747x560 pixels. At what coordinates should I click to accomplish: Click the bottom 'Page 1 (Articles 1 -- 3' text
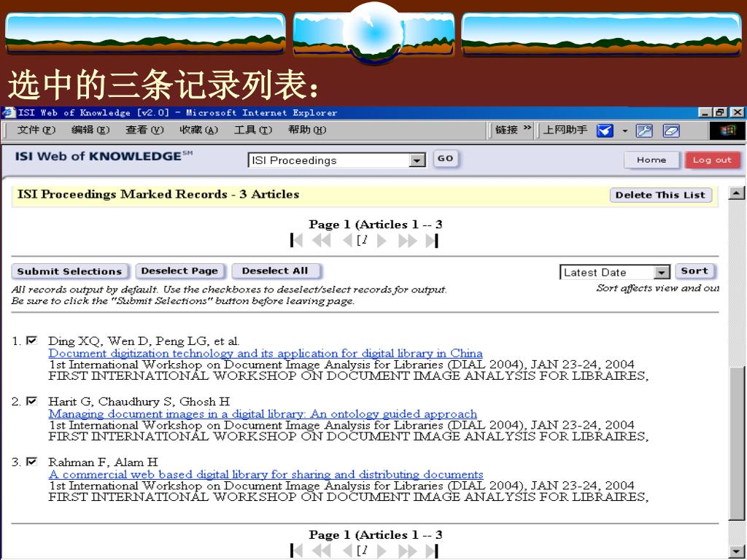click(376, 534)
